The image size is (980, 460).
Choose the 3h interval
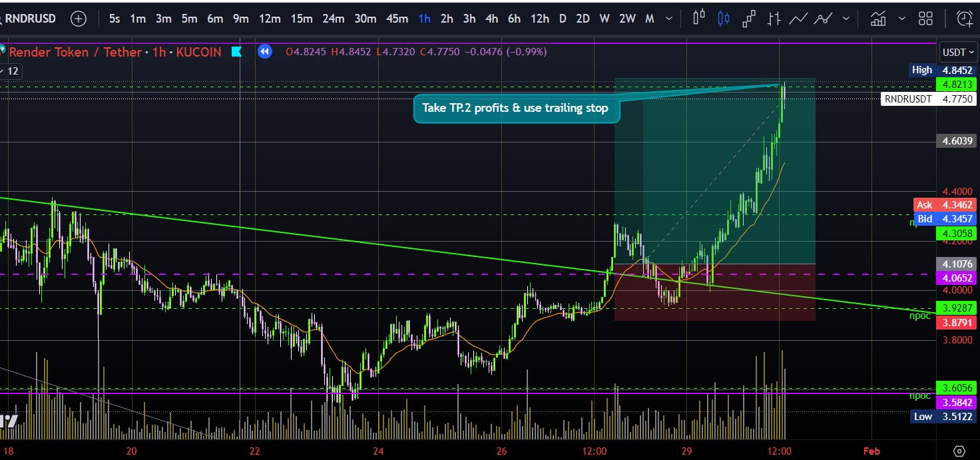[469, 19]
